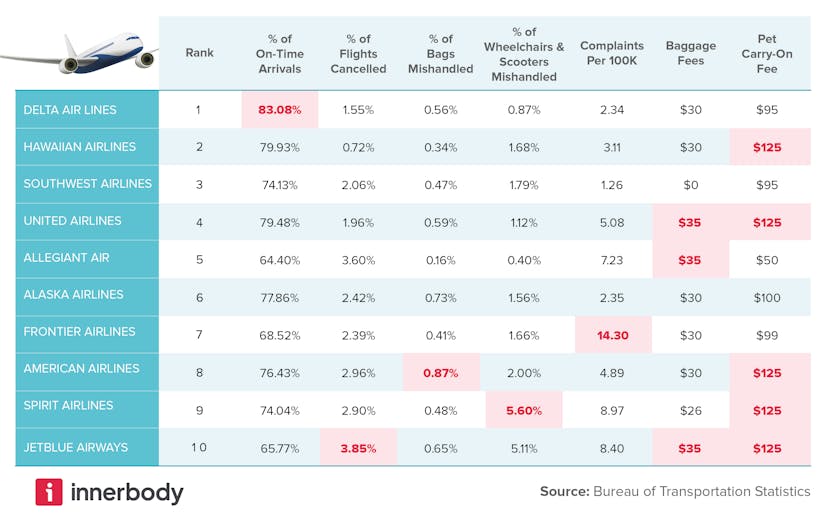Image resolution: width=826 pixels, height=516 pixels.
Task: Select the JetBlue Airways row label
Action: [x=76, y=448]
